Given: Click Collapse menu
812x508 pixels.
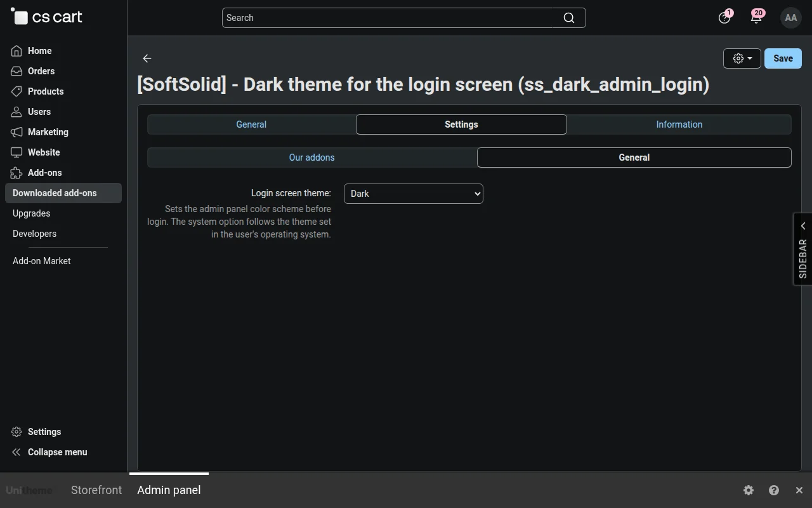Looking at the screenshot, I should point(57,452).
